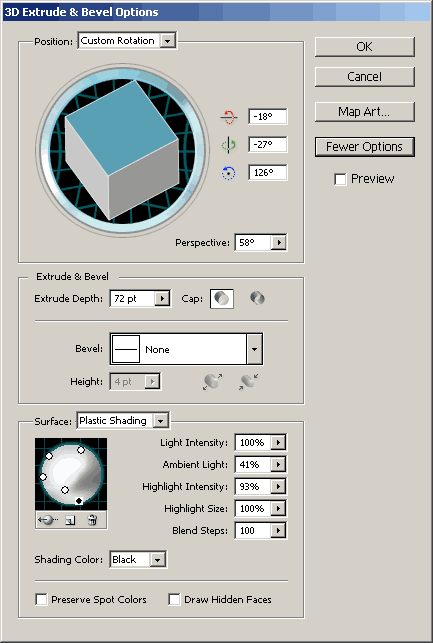Image resolution: width=433 pixels, height=643 pixels.
Task: Check Preserve Spot Colors
Action: [41, 600]
